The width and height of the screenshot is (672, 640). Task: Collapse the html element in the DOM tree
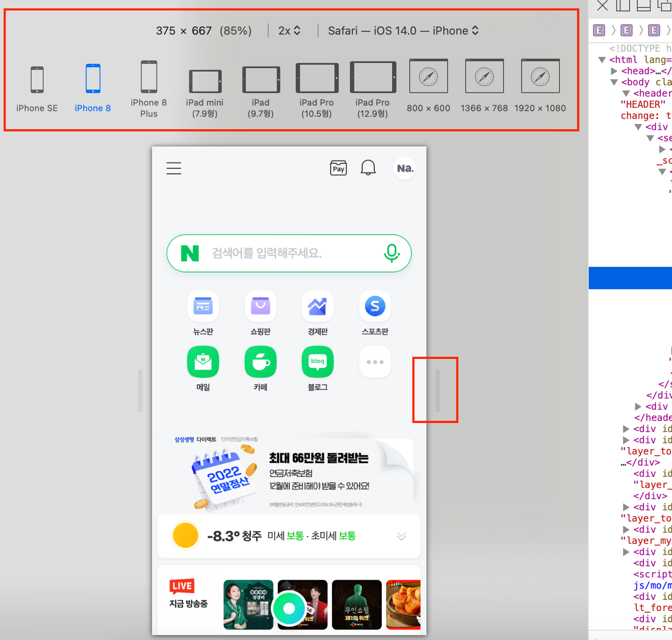(x=602, y=60)
